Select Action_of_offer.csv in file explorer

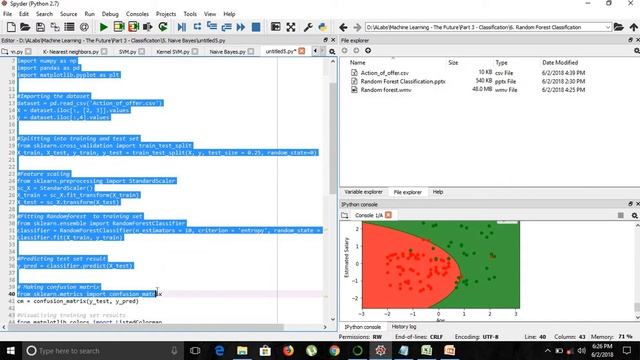[x=384, y=73]
